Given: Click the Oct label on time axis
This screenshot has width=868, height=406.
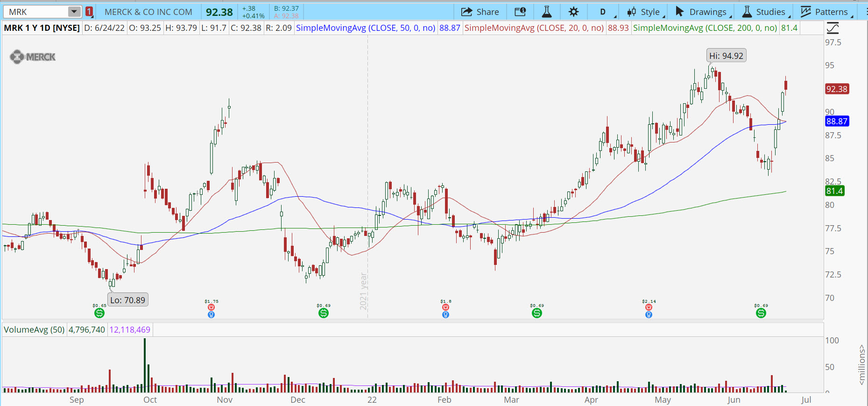Looking at the screenshot, I should pyautogui.click(x=150, y=400).
